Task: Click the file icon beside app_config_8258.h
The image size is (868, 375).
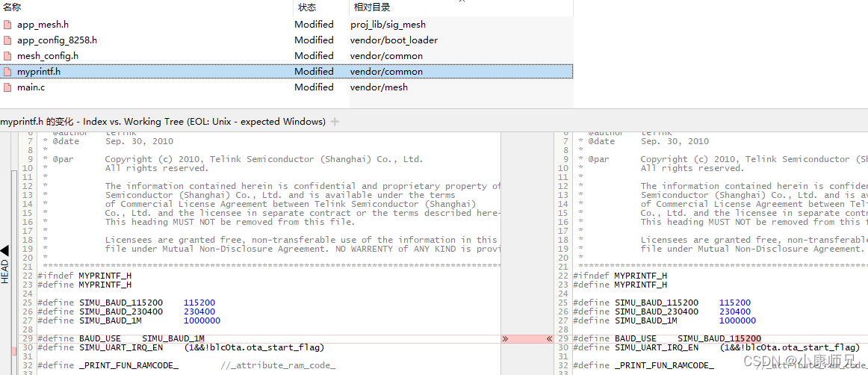Action: click(7, 40)
